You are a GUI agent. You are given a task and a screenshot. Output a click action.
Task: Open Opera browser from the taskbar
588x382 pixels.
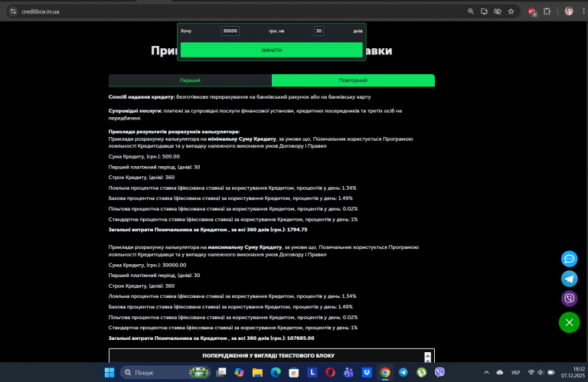(331, 372)
